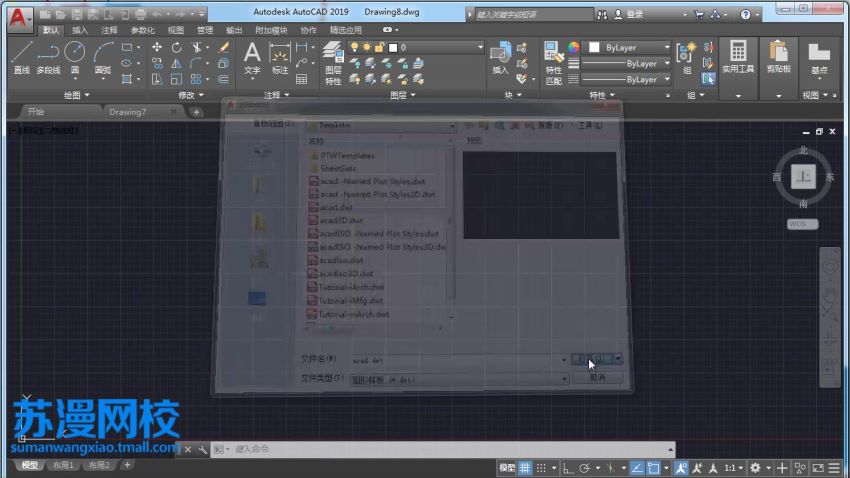Image resolution: width=850 pixels, height=478 pixels.
Task: Switch to the Insert (插入) ribbon tab
Action: click(x=80, y=30)
